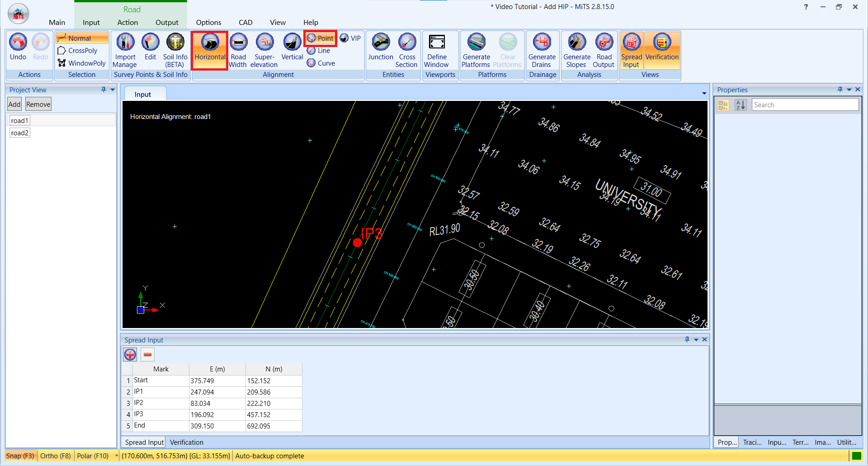This screenshot has height=466, width=868.
Task: Pin the Project View panel
Action: (x=104, y=90)
